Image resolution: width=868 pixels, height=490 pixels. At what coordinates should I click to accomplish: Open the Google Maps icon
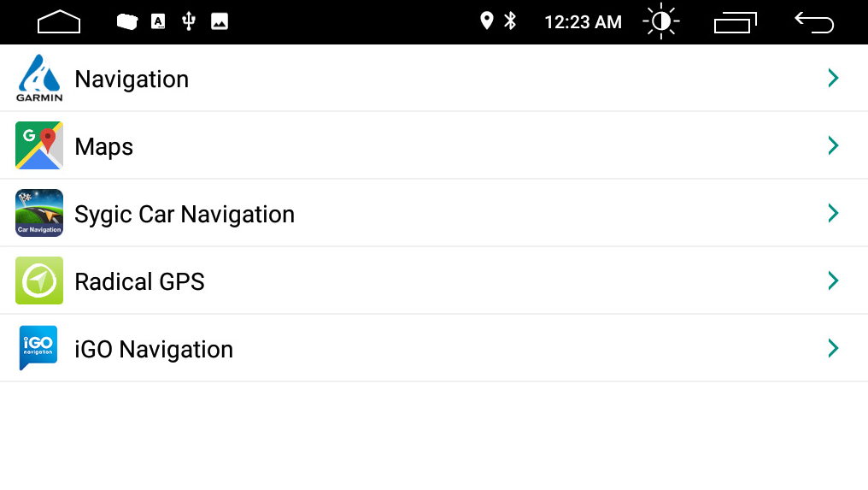click(38, 145)
